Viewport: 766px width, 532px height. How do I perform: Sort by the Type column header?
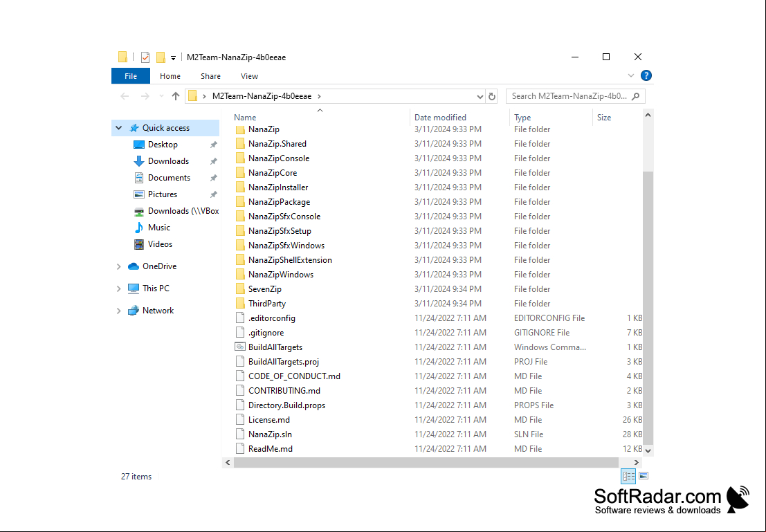(x=522, y=117)
